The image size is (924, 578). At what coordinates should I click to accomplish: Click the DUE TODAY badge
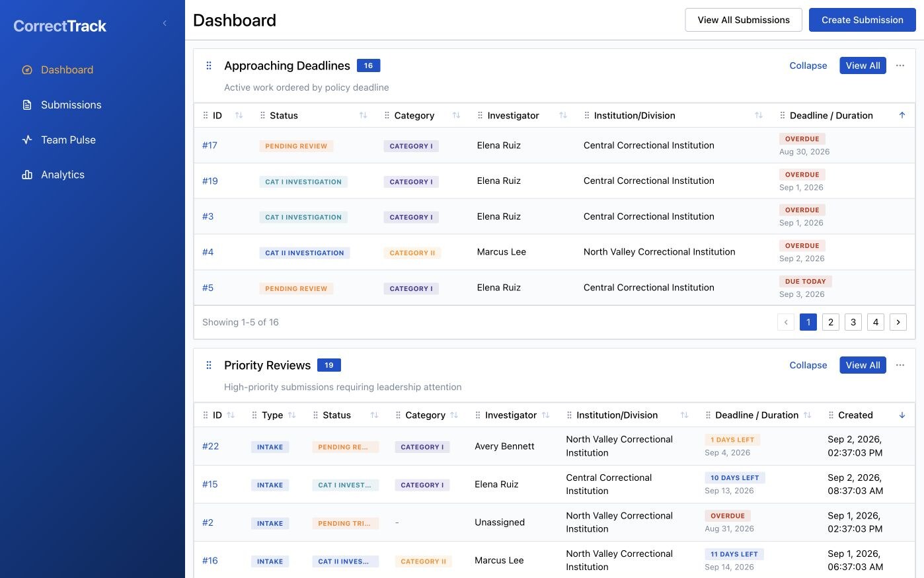(805, 281)
